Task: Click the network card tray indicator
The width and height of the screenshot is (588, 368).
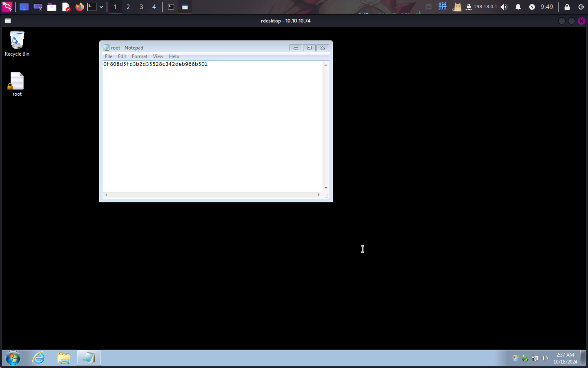Action: (x=428, y=7)
